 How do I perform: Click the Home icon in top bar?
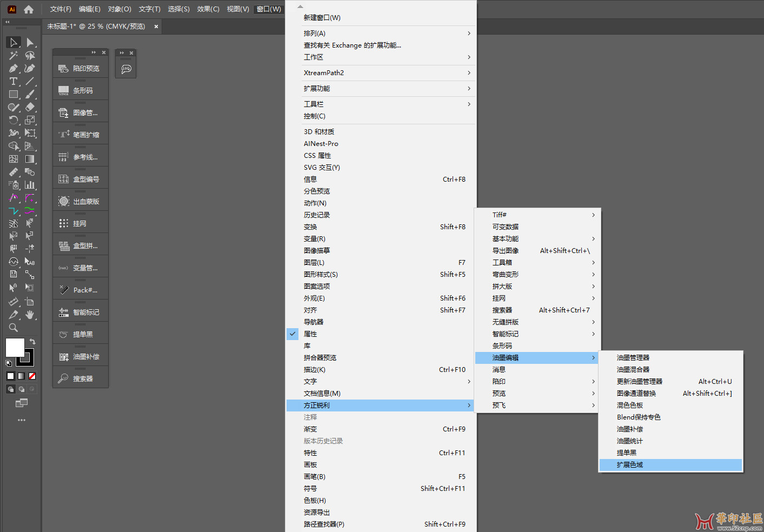29,9
